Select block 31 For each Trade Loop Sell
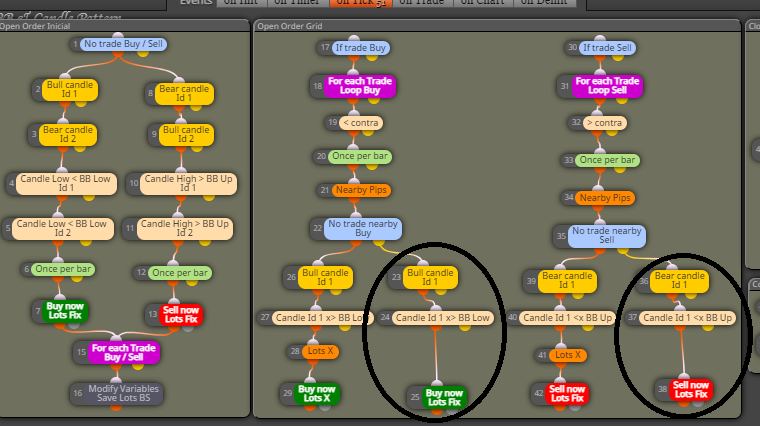760x426 pixels. click(607, 86)
